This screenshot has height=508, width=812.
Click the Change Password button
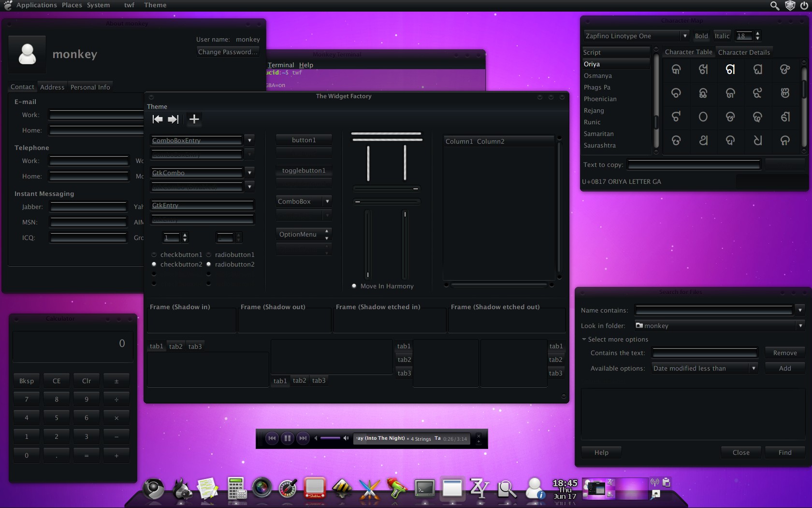tap(228, 52)
